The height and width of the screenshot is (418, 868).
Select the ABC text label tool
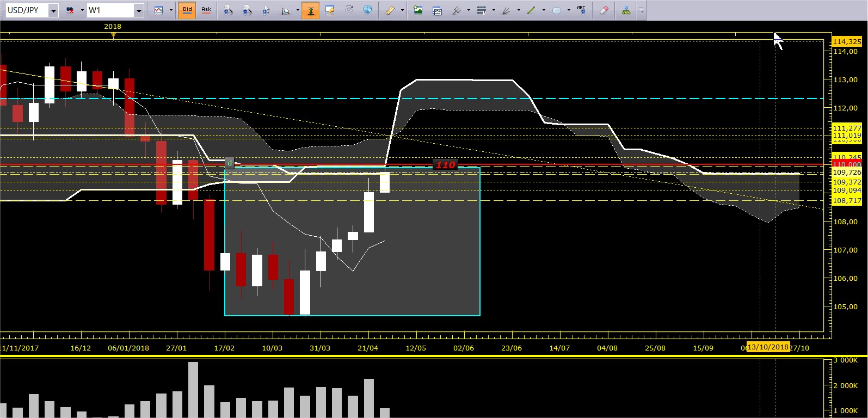point(581,10)
